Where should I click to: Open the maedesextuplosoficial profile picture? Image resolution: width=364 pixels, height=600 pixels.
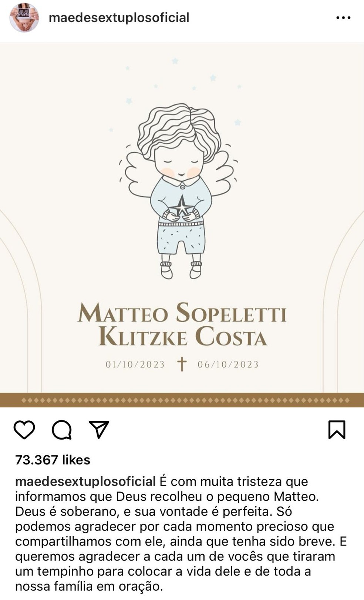(x=24, y=18)
